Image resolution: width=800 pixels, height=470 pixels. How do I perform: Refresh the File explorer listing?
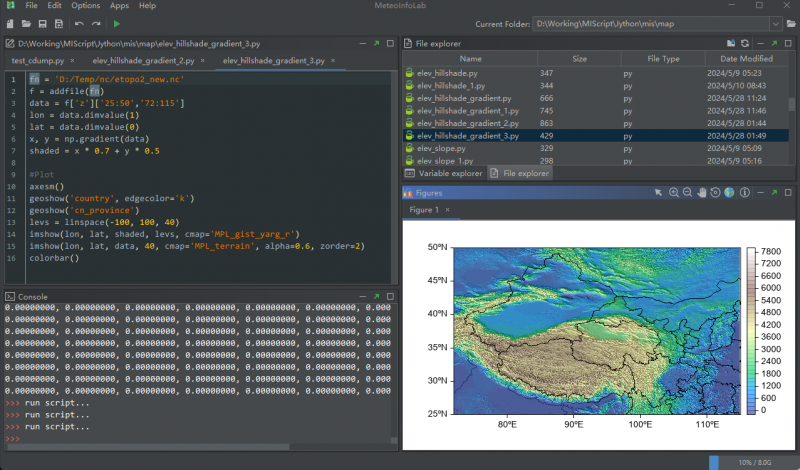pos(743,44)
